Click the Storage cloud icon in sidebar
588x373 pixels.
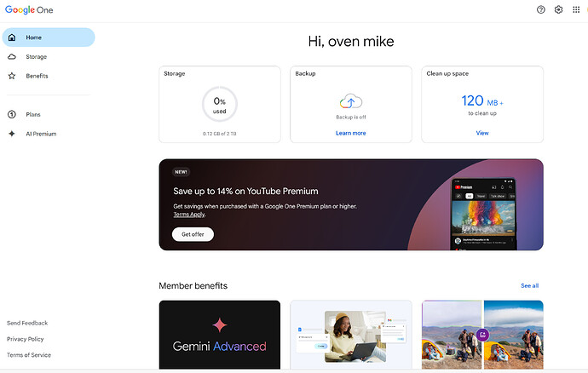[x=12, y=56]
